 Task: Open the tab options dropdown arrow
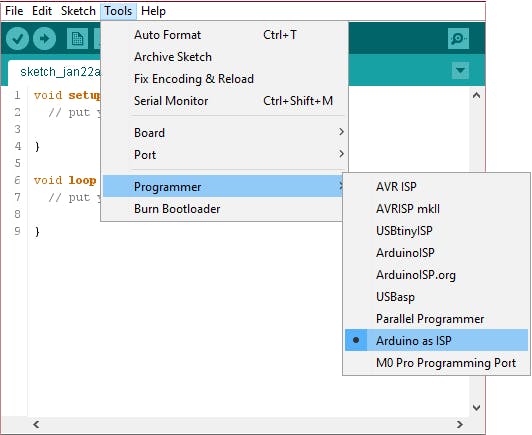(x=460, y=71)
